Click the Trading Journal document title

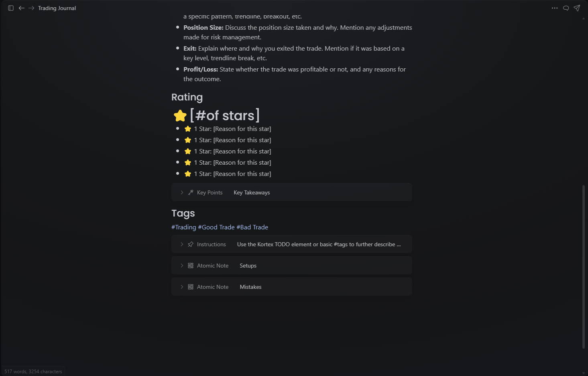(57, 8)
